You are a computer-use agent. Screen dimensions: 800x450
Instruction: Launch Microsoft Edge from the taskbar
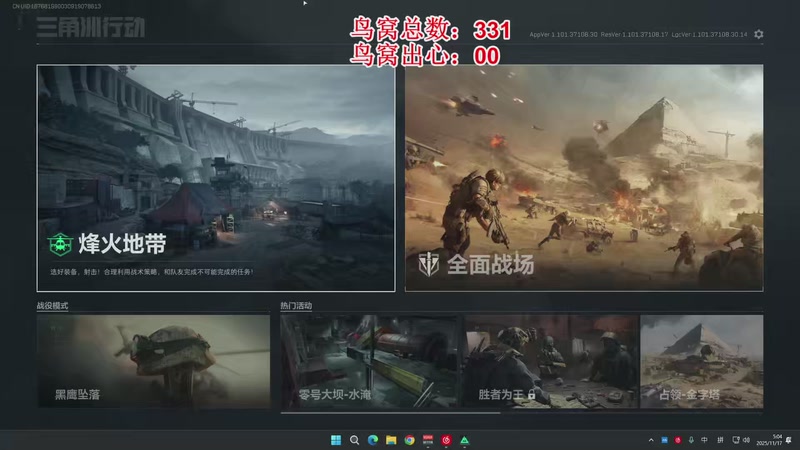373,440
